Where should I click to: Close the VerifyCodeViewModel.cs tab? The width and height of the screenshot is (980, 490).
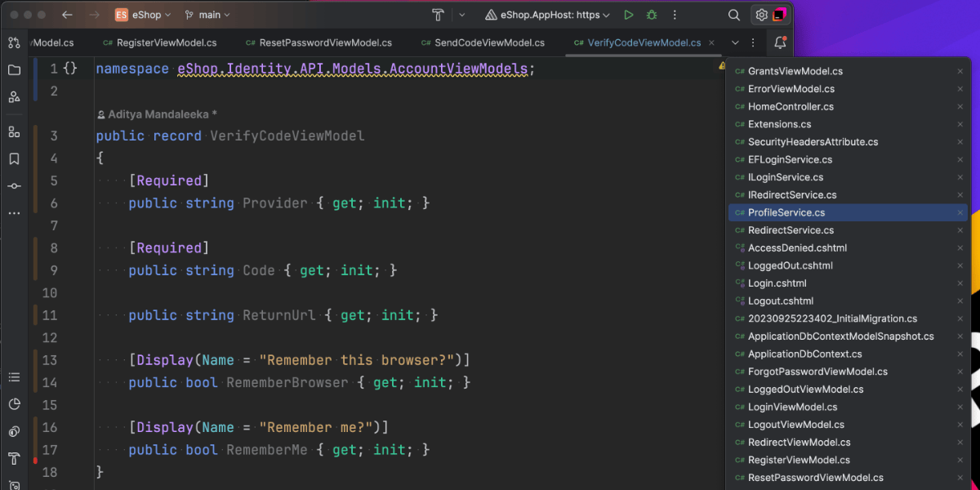pyautogui.click(x=713, y=42)
